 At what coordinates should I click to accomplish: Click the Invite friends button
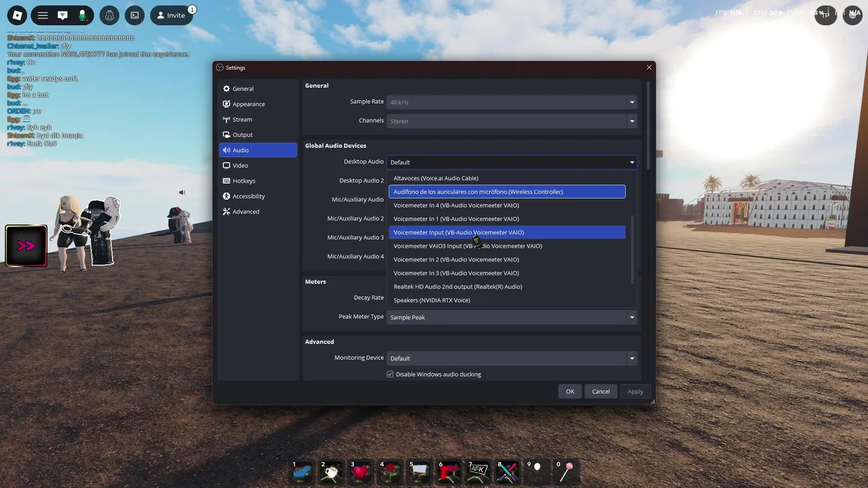click(171, 15)
